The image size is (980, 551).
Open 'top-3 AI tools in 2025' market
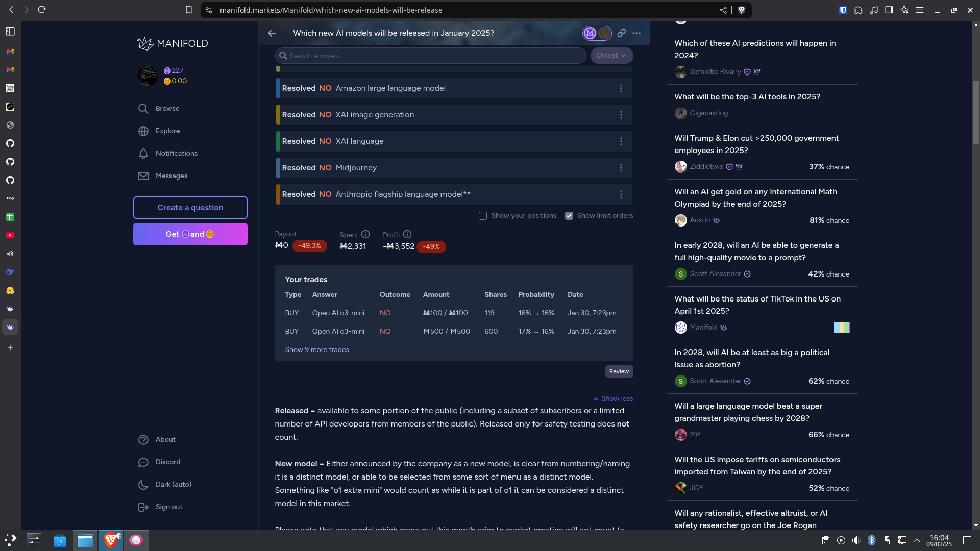point(747,97)
